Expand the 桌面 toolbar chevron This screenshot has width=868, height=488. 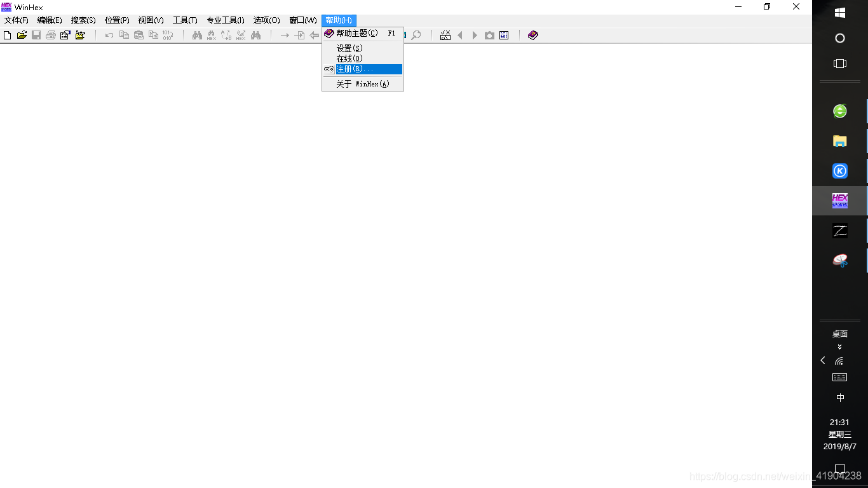point(840,347)
